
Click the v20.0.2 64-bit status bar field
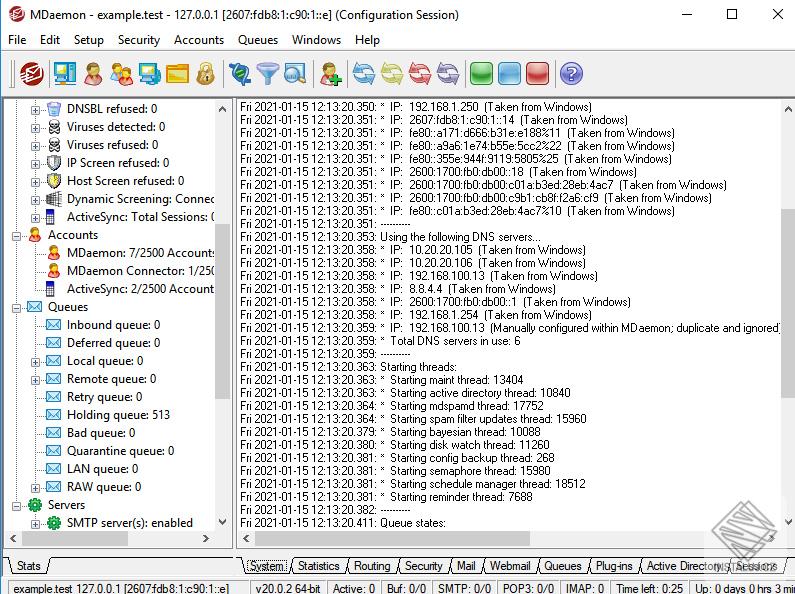pos(287,588)
